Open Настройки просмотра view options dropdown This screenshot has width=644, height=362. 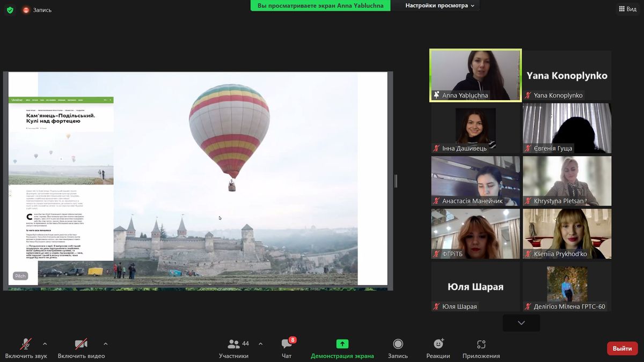pyautogui.click(x=440, y=5)
